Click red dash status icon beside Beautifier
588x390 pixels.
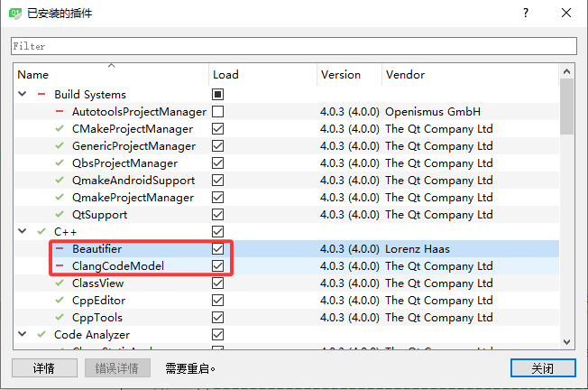click(60, 248)
